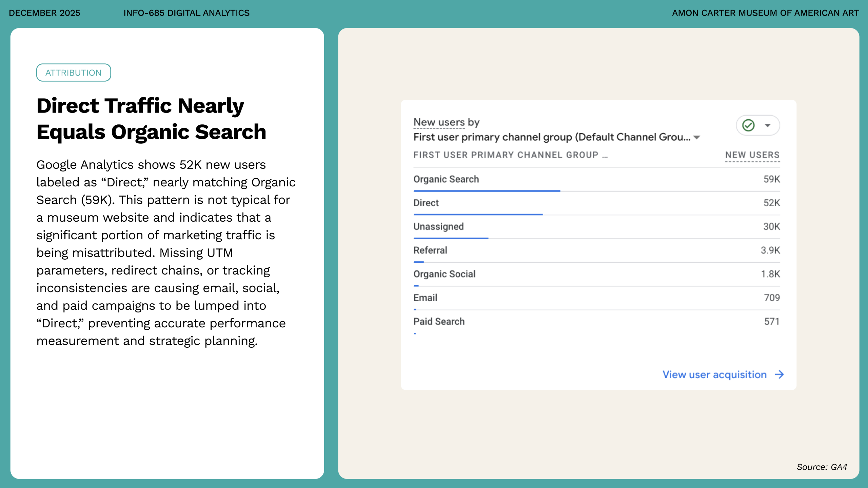
Task: Sort by the NEW USERS column header
Action: [752, 155]
